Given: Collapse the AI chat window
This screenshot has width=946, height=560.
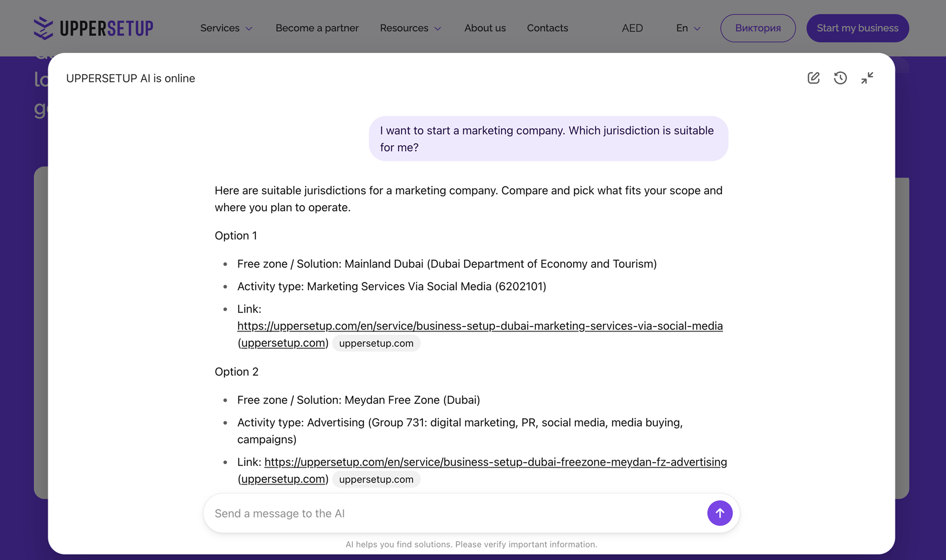Looking at the screenshot, I should pyautogui.click(x=867, y=78).
